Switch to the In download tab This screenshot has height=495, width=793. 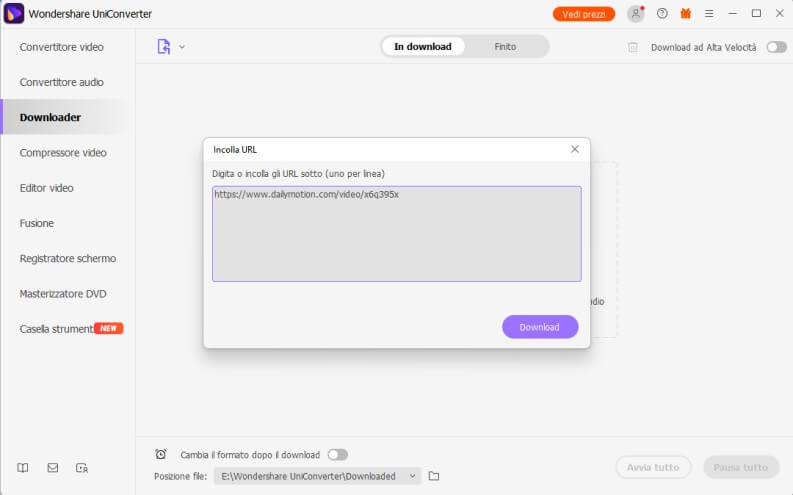[423, 47]
